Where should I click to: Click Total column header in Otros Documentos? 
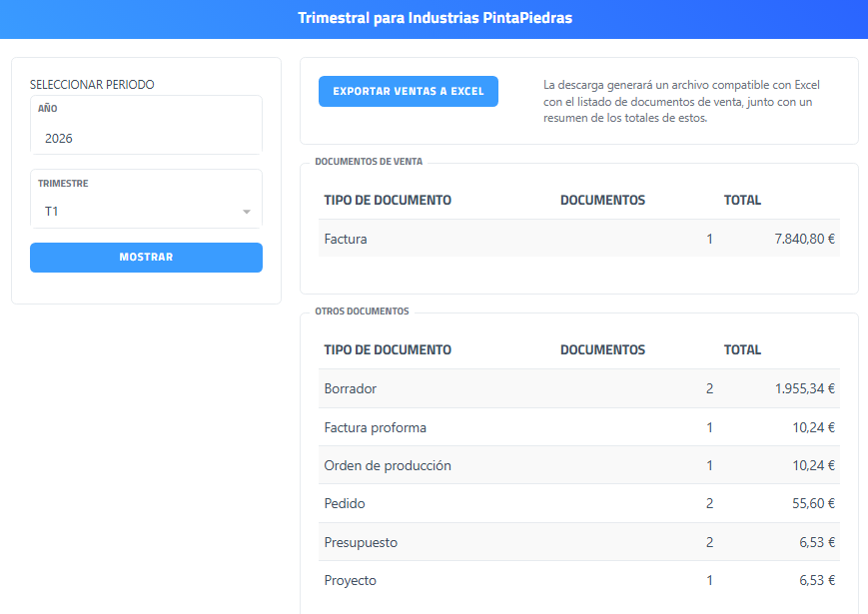click(x=742, y=349)
